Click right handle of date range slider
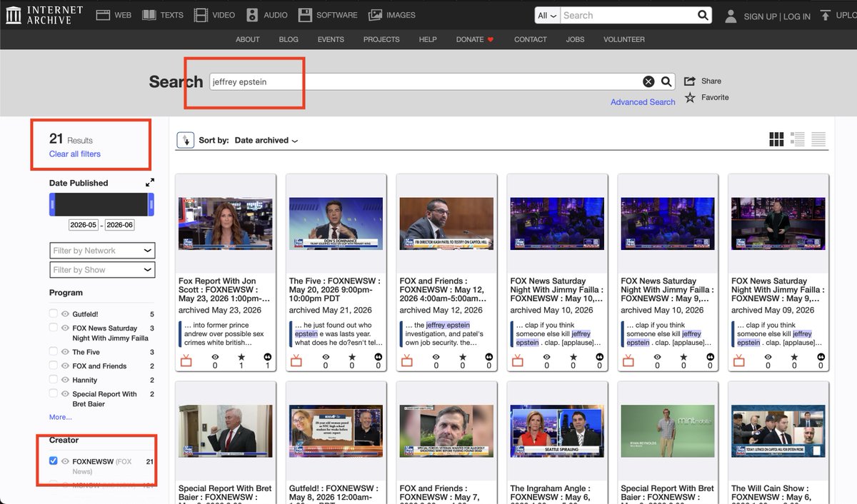Viewport: 857px width, 504px height. point(151,205)
